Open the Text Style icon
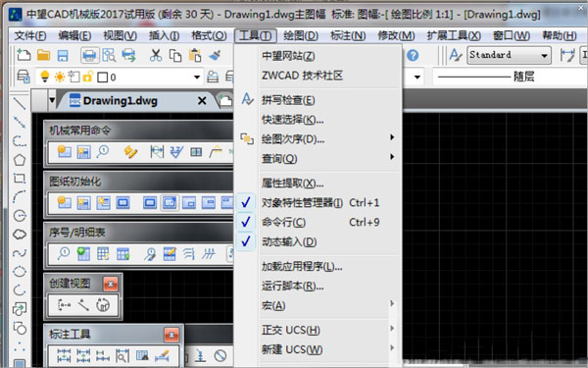The image size is (588, 368). coord(456,55)
